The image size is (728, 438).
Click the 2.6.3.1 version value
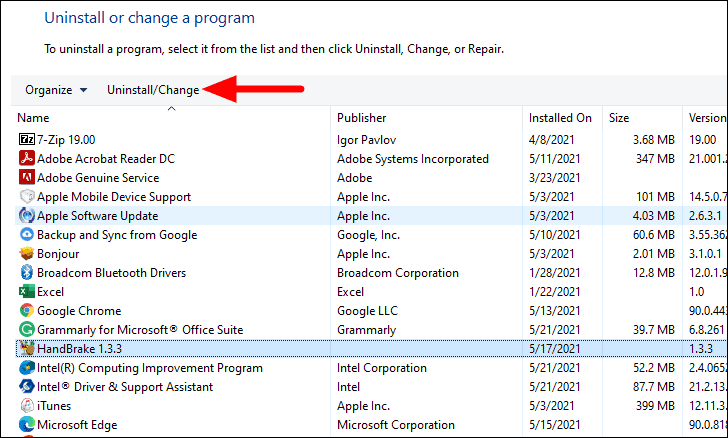(x=705, y=216)
